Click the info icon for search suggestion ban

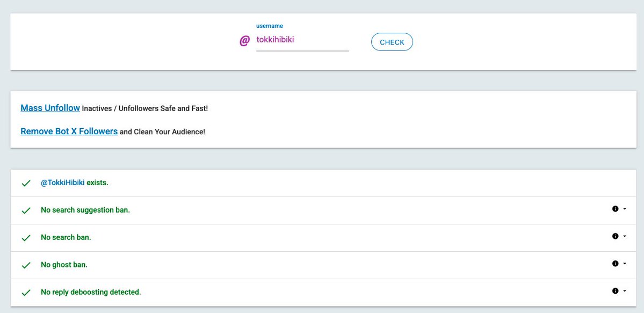point(615,209)
